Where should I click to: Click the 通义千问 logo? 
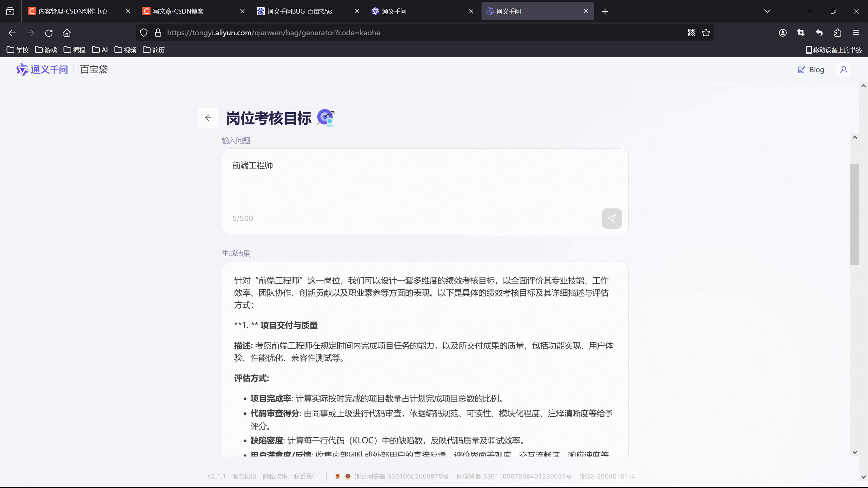tap(42, 70)
